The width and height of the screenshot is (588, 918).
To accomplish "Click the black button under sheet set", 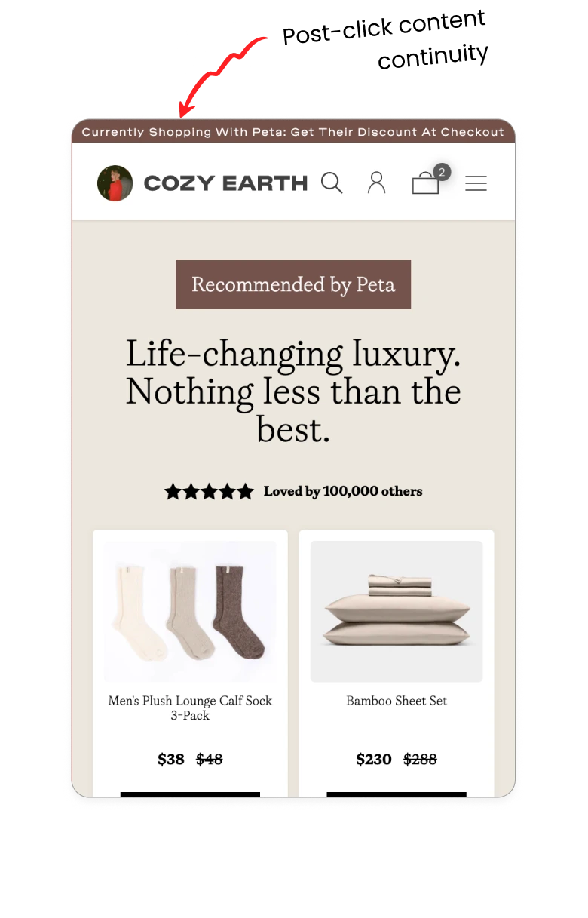I will coord(397,794).
